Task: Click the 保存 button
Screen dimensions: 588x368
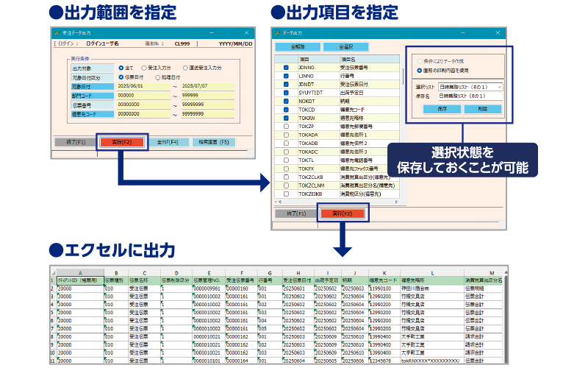Action: coord(442,109)
